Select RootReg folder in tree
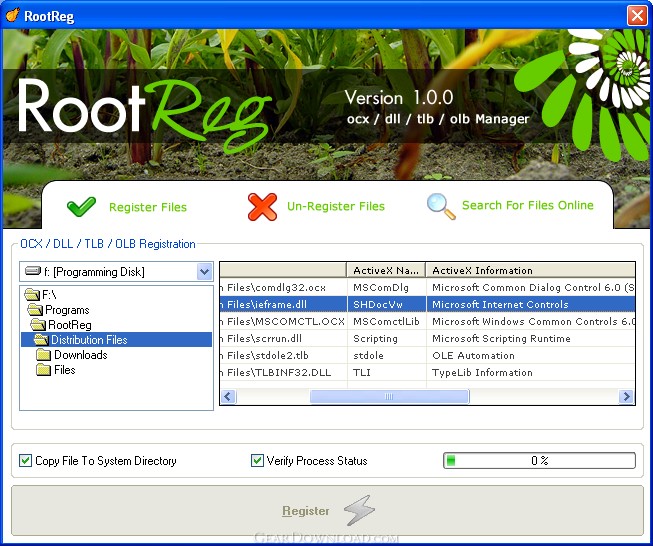This screenshot has width=653, height=546. coord(70,325)
